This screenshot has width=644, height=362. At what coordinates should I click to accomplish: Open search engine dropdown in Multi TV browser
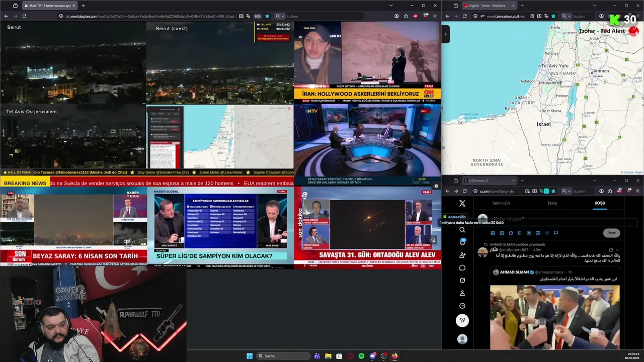click(279, 16)
